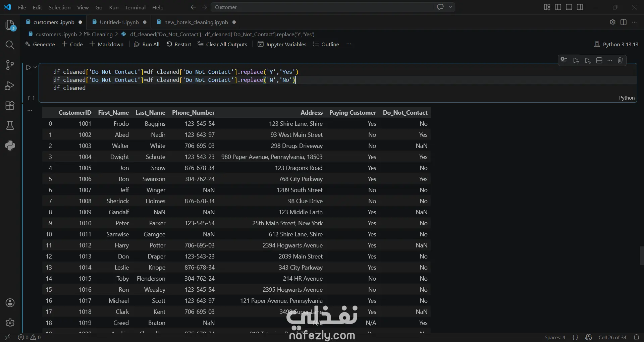This screenshot has width=644, height=342.
Task: Show the notebook Outline
Action: 326,44
